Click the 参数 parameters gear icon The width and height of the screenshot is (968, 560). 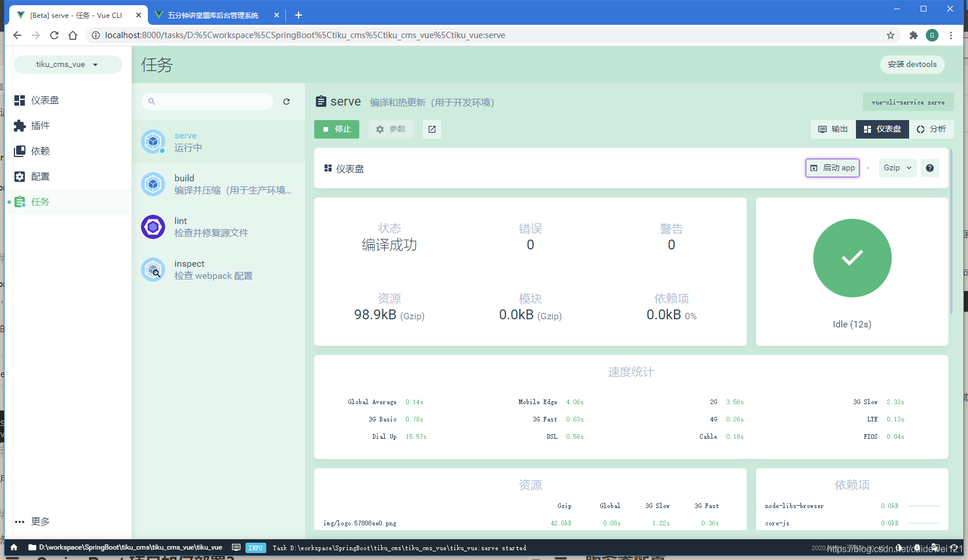tap(390, 129)
